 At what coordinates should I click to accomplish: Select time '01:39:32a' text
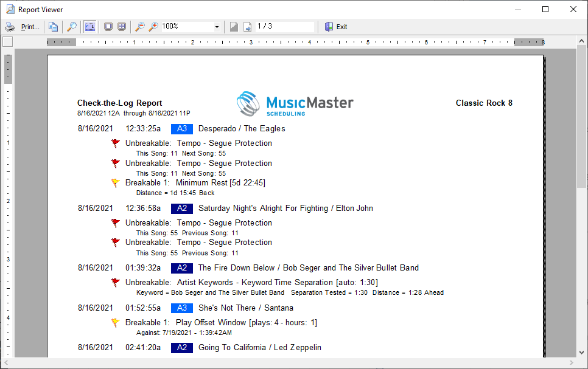(x=143, y=268)
